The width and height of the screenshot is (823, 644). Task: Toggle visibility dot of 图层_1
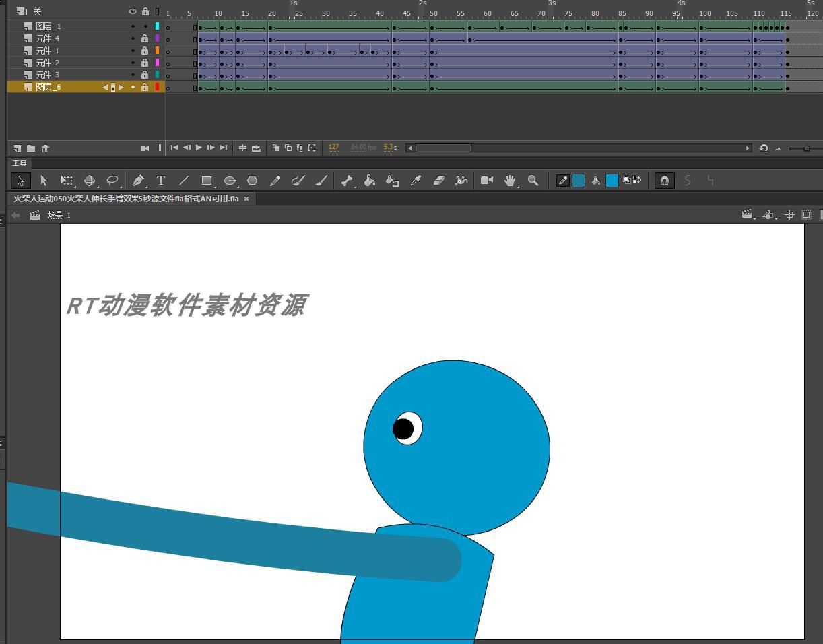133,26
